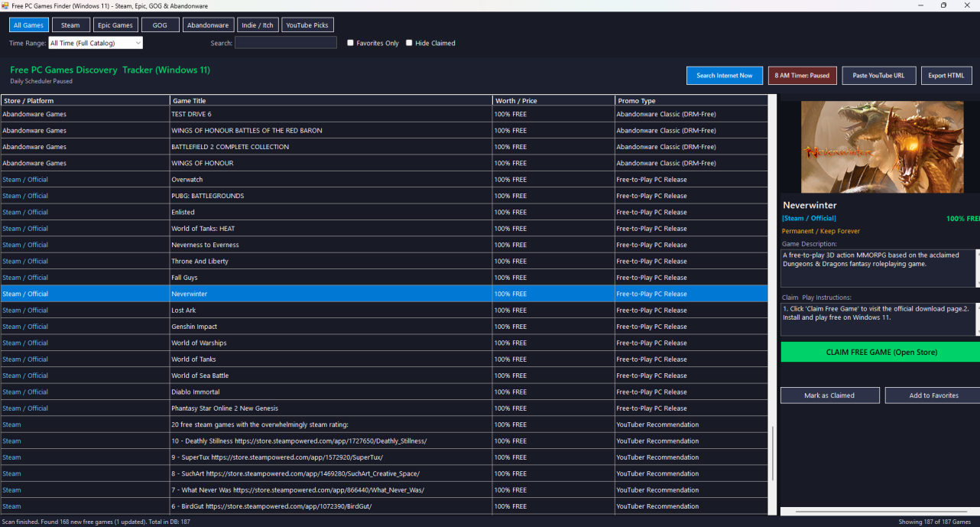Open the Time Range dropdown
This screenshot has height=527, width=980.
(x=96, y=43)
